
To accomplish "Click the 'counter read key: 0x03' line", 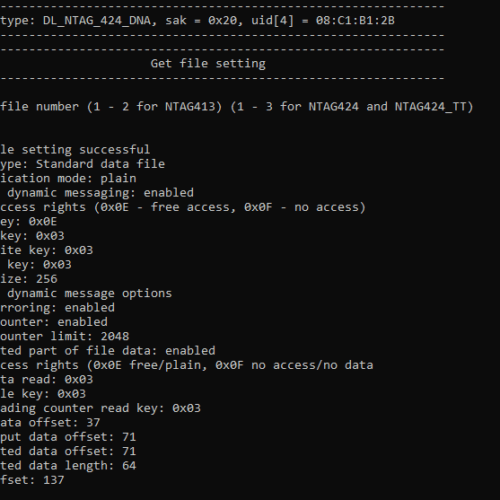I will [100, 408].
